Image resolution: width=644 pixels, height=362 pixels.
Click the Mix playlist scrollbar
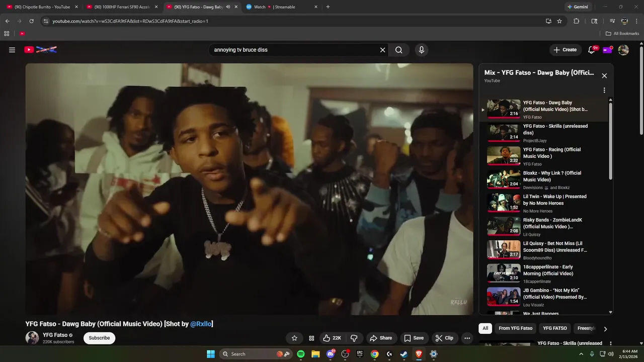tap(611, 141)
